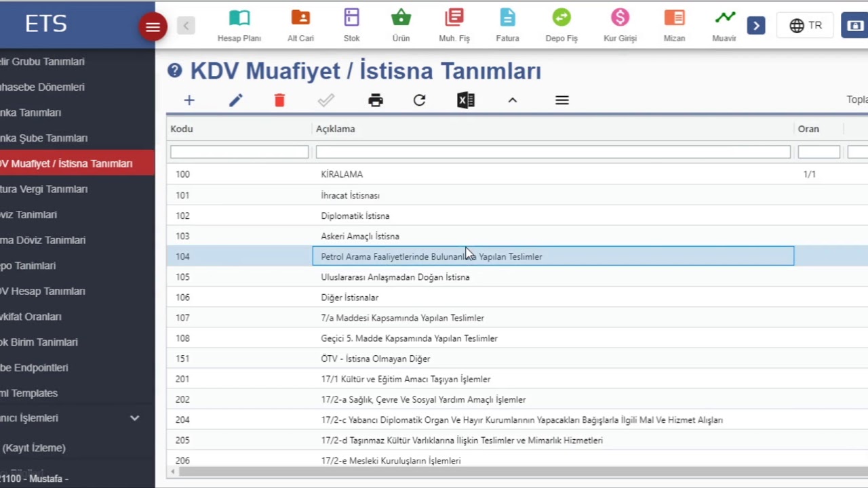Open Banka Şube Tanımları in sidebar
Screen dimensions: 868x488
tap(77, 138)
